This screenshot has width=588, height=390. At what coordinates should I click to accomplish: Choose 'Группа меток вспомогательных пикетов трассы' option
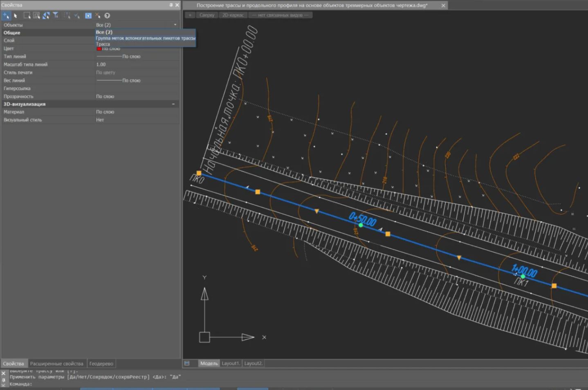coord(145,38)
